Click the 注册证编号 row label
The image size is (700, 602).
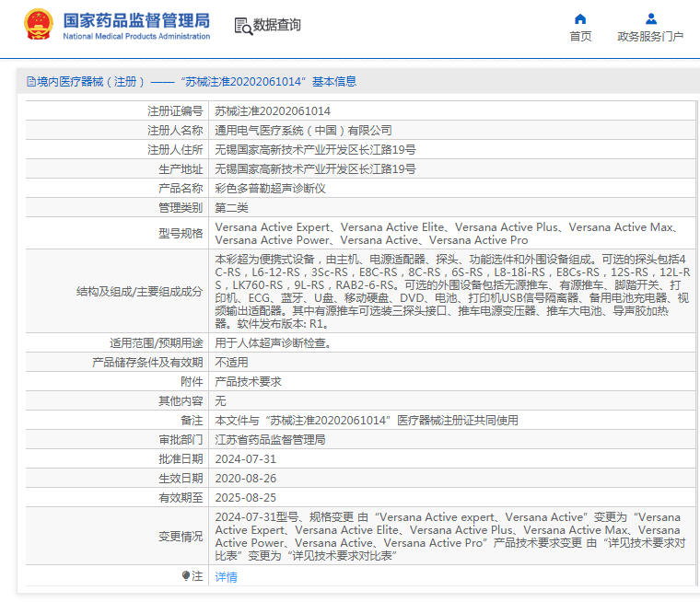pyautogui.click(x=175, y=111)
